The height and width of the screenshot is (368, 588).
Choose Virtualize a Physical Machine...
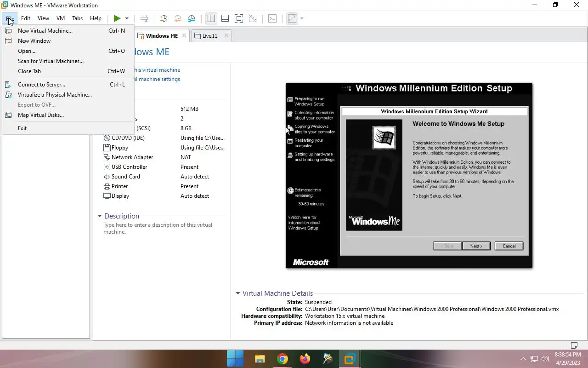point(68,95)
